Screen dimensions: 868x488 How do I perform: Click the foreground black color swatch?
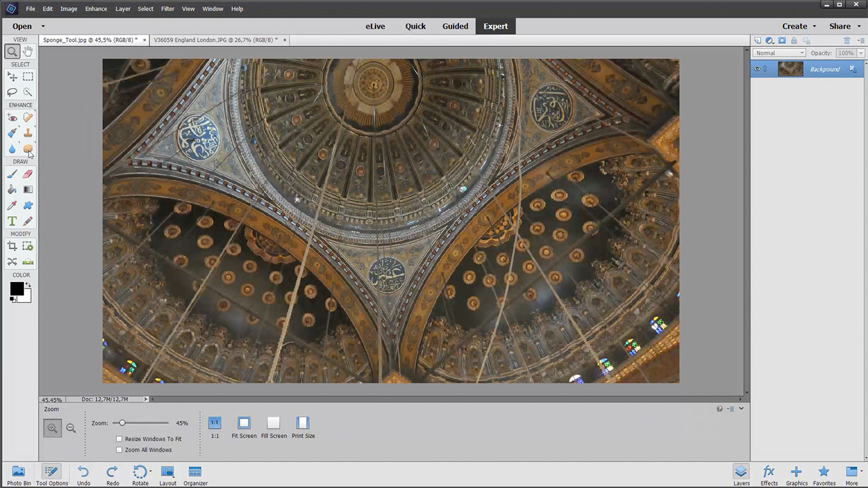16,289
